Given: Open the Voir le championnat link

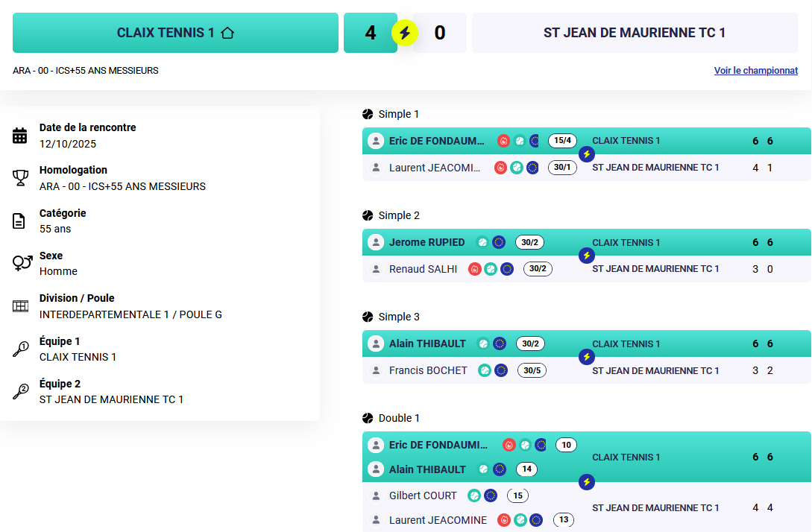Looking at the screenshot, I should click(755, 71).
